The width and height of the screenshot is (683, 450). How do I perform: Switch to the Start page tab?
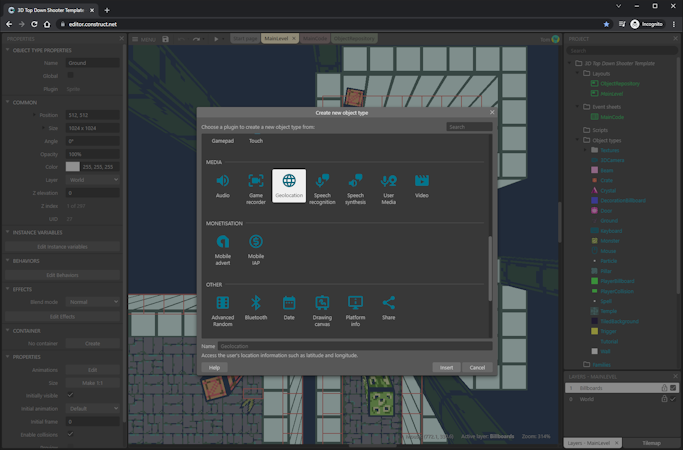pos(244,39)
